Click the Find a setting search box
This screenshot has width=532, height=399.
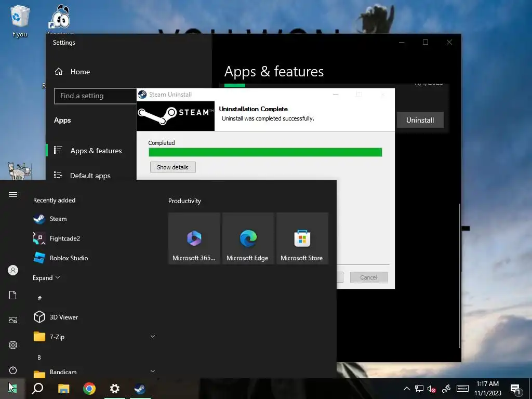[x=95, y=96]
